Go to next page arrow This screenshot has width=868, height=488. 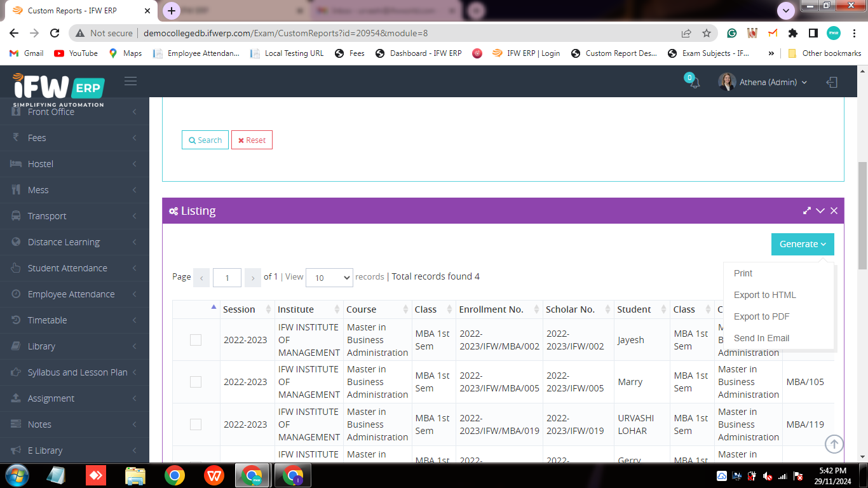253,278
